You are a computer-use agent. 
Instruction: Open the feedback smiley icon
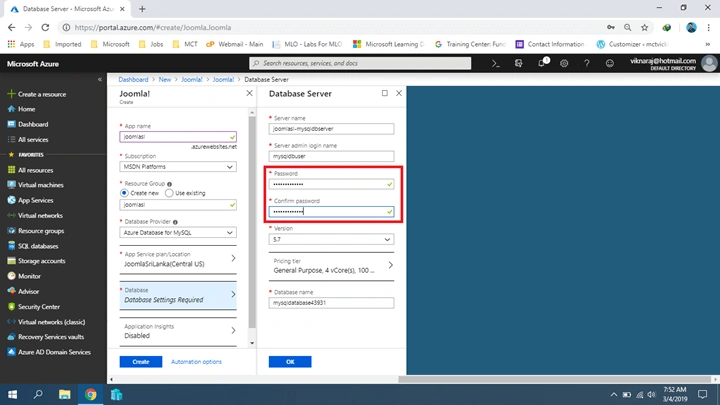(x=609, y=63)
